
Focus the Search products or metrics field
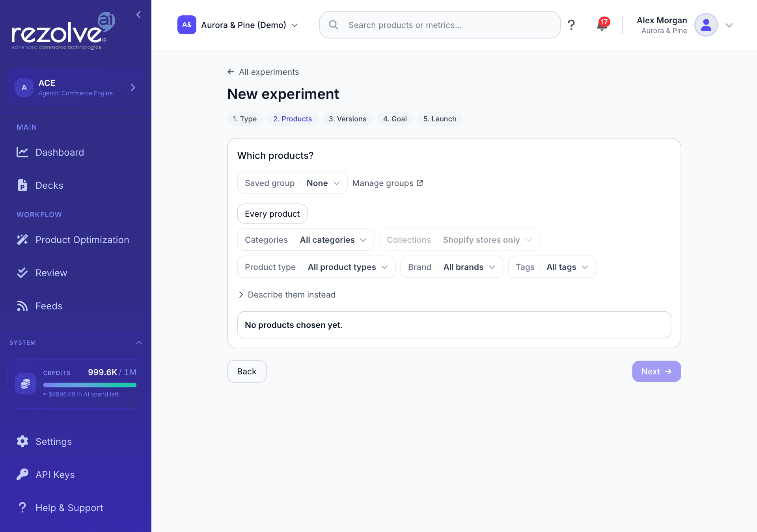(440, 25)
